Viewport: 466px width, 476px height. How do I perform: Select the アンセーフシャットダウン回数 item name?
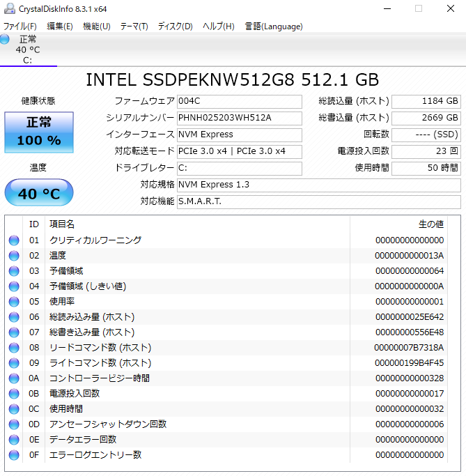[x=108, y=424]
